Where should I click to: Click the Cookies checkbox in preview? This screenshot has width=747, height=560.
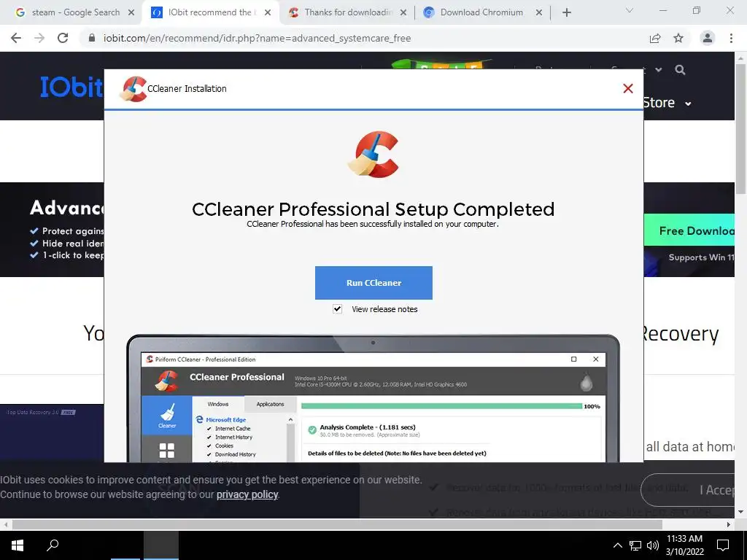[209, 446]
